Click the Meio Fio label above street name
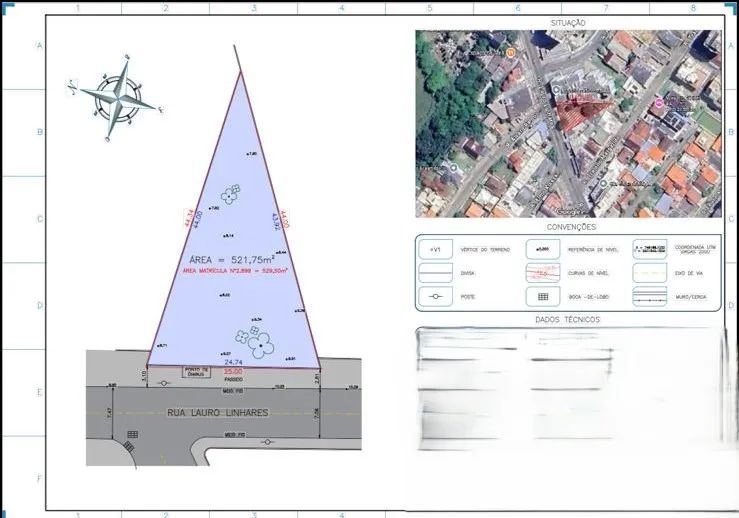The image size is (739, 518). click(233, 391)
